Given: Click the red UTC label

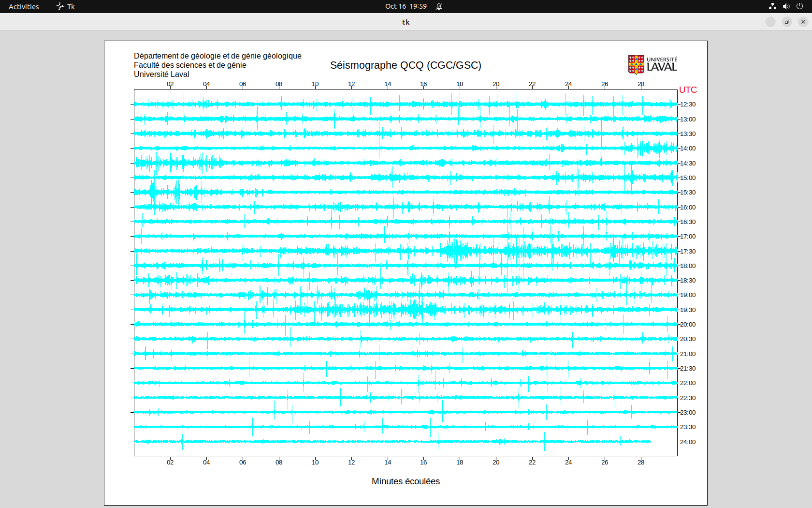Looking at the screenshot, I should [x=688, y=90].
